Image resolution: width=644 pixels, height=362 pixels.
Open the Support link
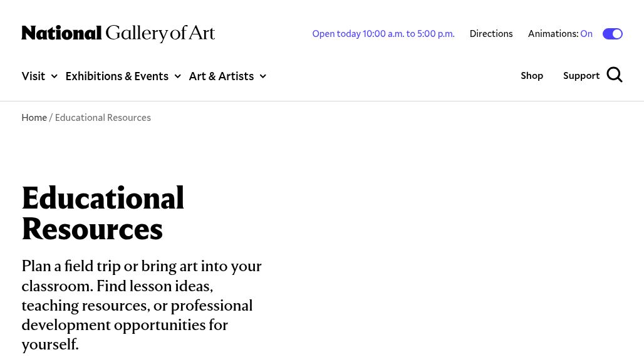[x=581, y=75]
